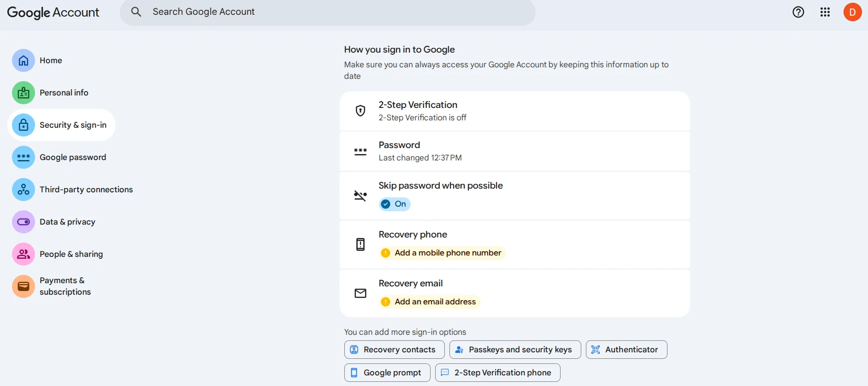Click the Password row asterisks icon
The image size is (868, 386).
coord(360,151)
